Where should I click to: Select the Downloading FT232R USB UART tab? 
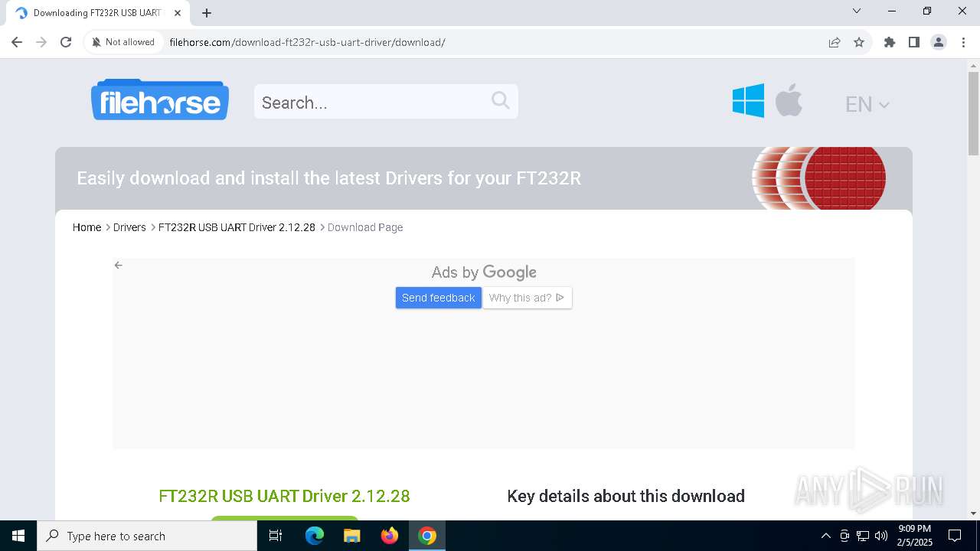point(98,13)
